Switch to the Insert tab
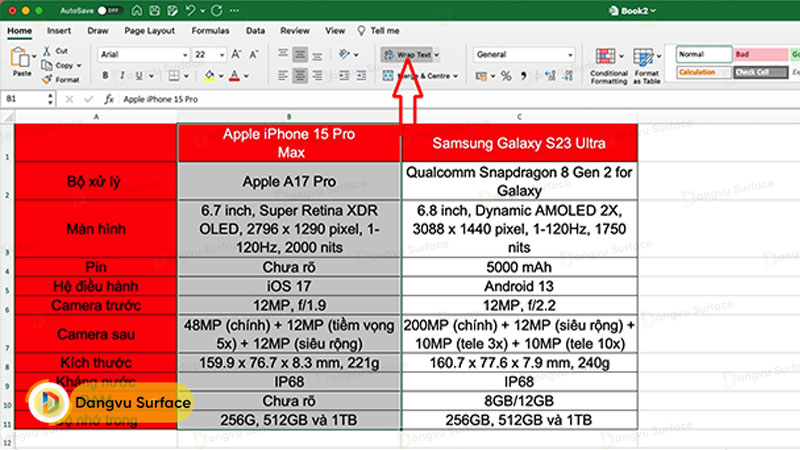The width and height of the screenshot is (800, 450). click(59, 31)
